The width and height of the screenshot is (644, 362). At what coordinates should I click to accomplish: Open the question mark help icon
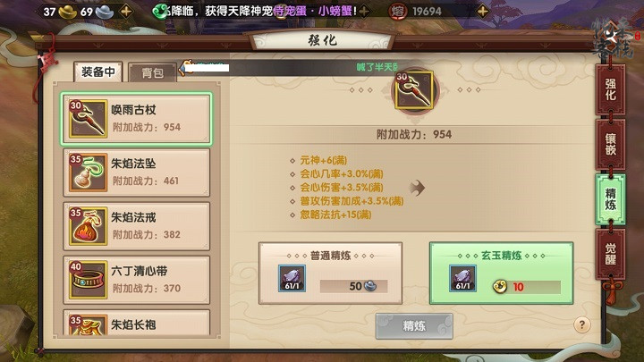[581, 325]
